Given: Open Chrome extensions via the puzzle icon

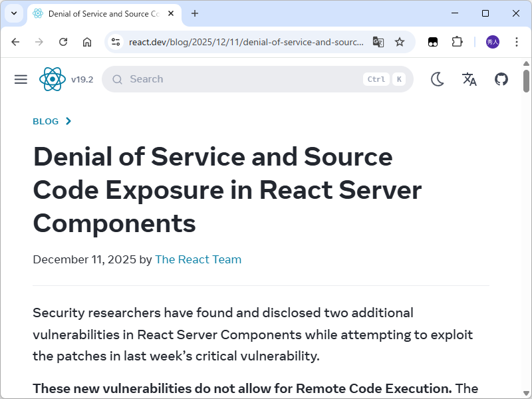Looking at the screenshot, I should click(457, 41).
